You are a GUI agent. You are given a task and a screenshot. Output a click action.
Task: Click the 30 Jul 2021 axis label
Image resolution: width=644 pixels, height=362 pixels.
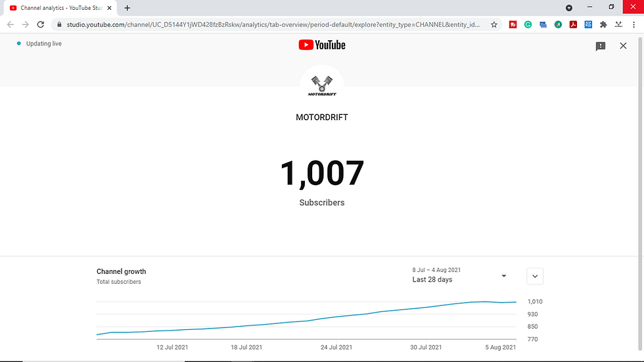tap(426, 348)
